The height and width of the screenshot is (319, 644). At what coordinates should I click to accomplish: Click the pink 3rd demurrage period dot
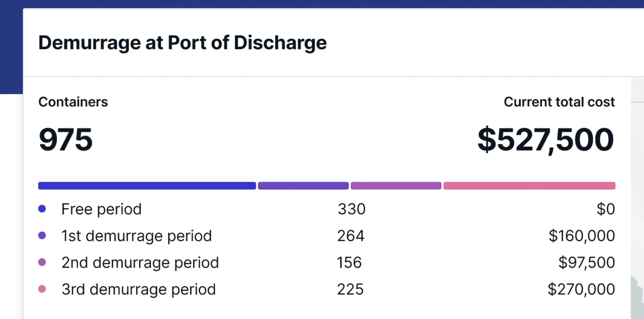(x=42, y=289)
